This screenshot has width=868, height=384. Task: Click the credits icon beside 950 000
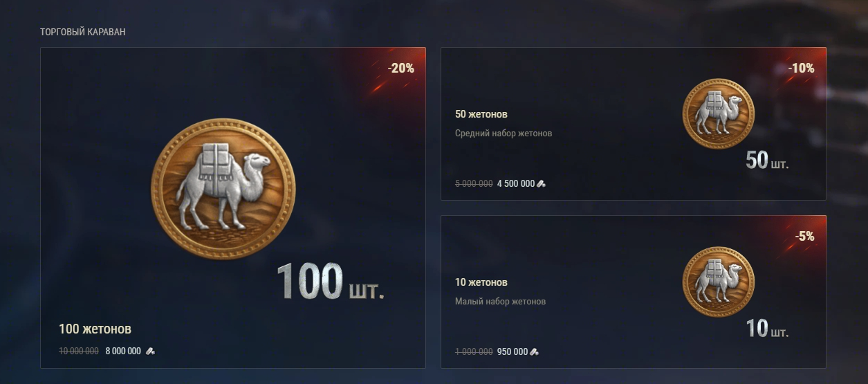[x=534, y=351]
